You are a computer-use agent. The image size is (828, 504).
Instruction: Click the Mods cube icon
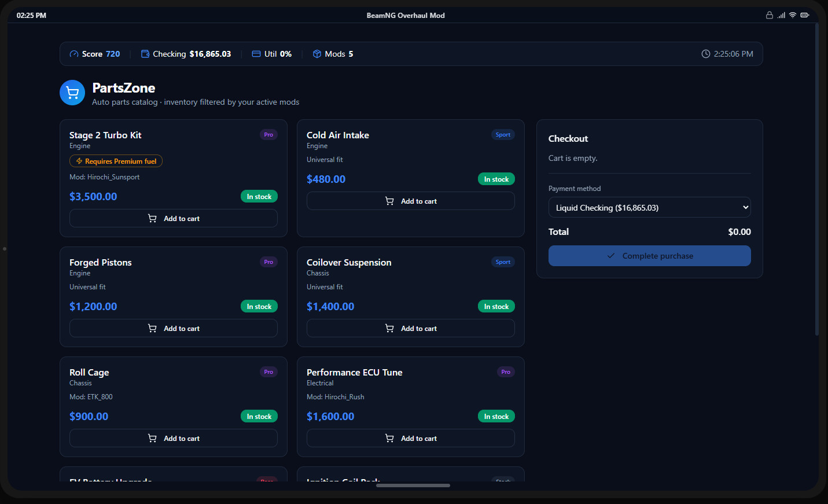(317, 54)
